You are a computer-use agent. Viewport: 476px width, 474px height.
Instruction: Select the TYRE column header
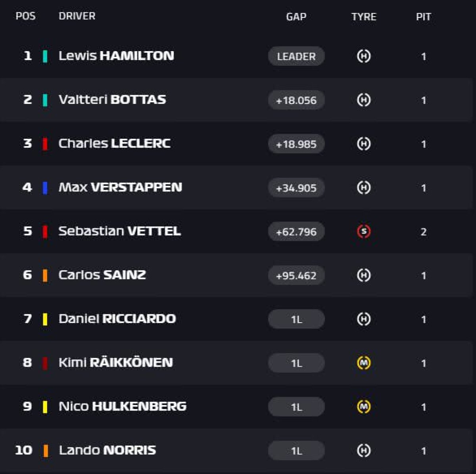(x=364, y=17)
